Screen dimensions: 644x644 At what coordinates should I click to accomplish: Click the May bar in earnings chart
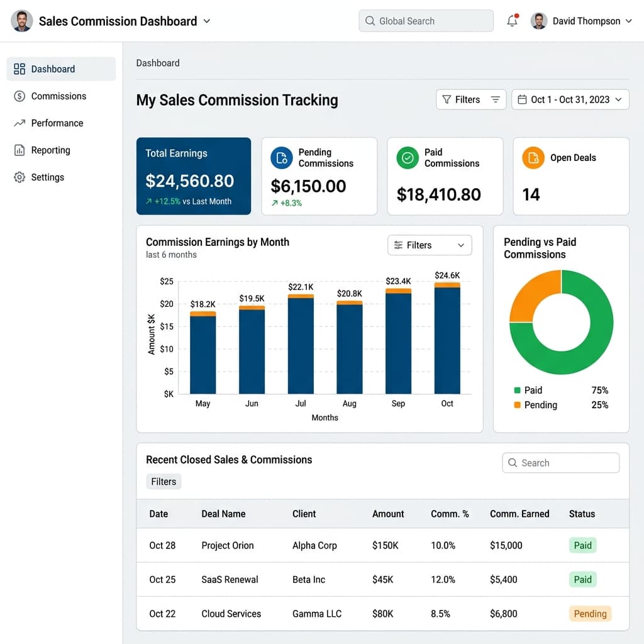click(x=203, y=353)
